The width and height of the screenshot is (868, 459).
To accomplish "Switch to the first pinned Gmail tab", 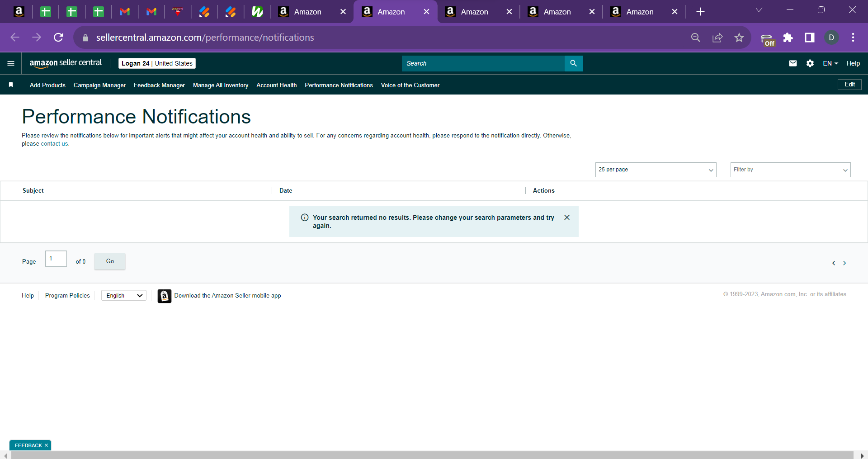I will (x=125, y=12).
